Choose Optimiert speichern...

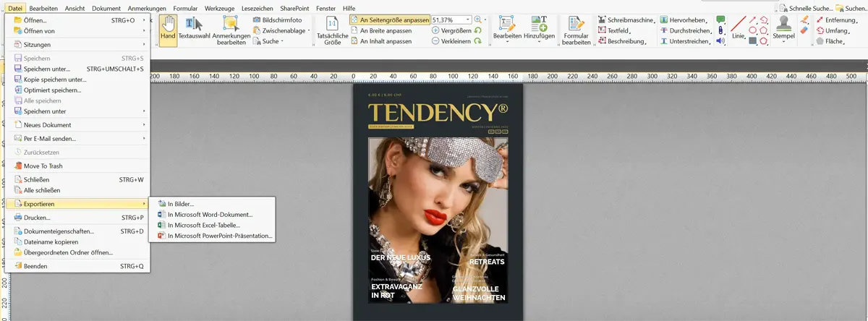(x=79, y=90)
